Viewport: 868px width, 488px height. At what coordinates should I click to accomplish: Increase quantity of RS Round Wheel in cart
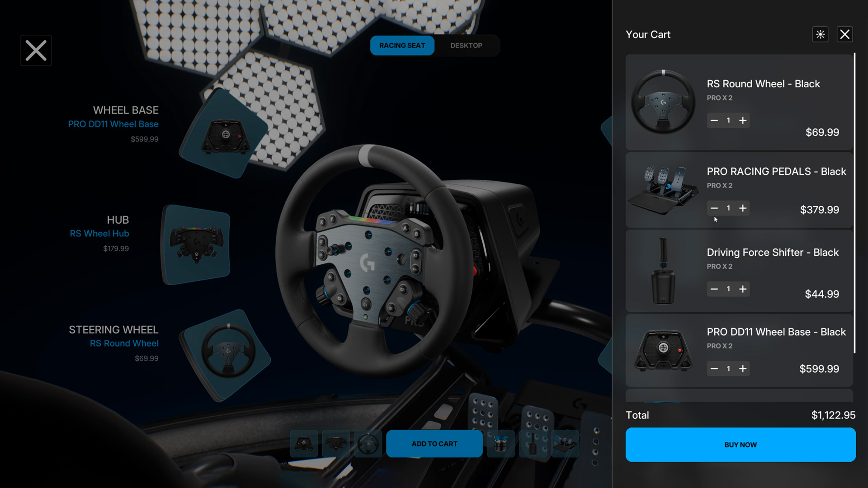(743, 120)
